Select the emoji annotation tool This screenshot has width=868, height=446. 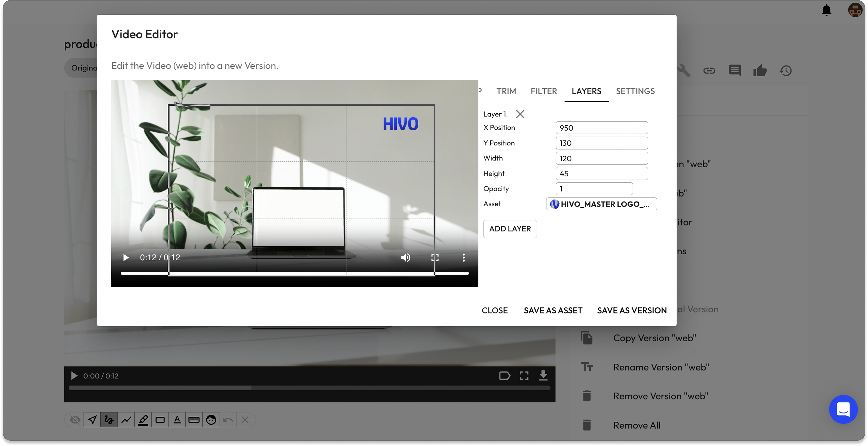click(211, 420)
